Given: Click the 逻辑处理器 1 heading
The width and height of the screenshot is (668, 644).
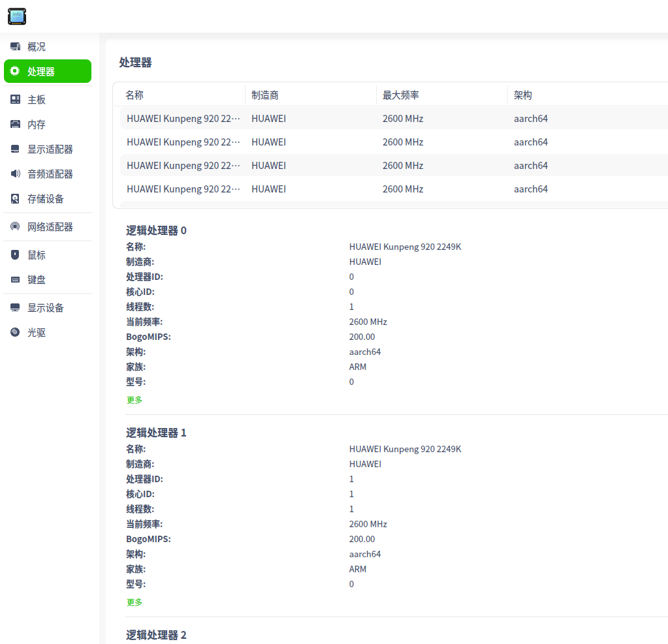Looking at the screenshot, I should pyautogui.click(x=156, y=433).
